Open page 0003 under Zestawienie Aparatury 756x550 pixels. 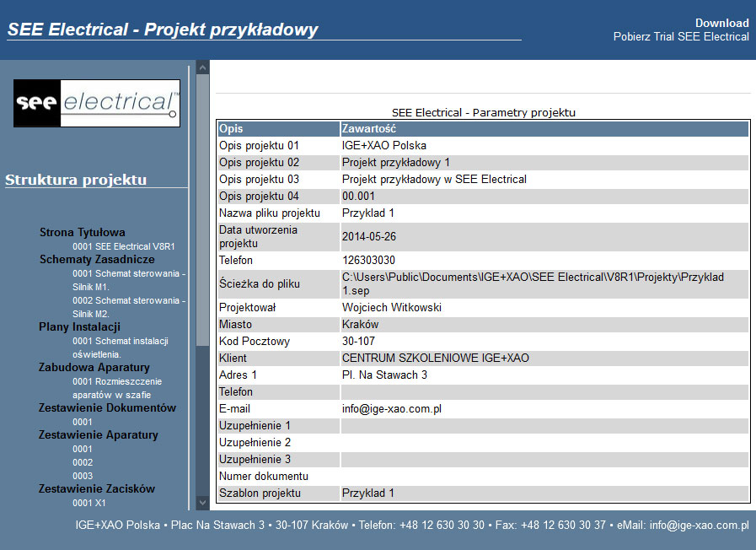83,476
